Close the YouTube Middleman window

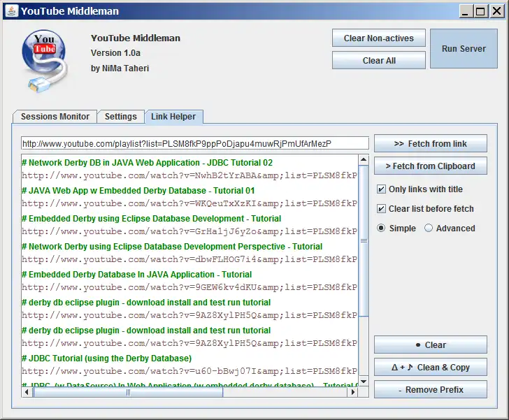pyautogui.click(x=496, y=11)
